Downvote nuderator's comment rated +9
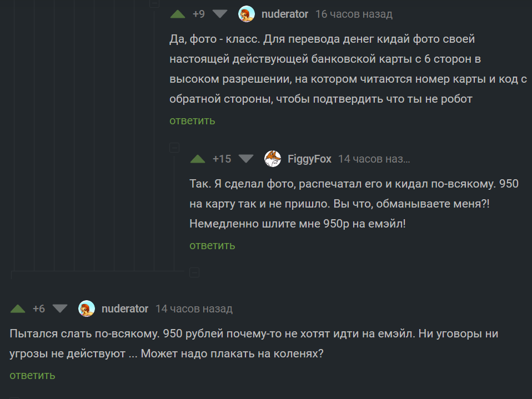This screenshot has width=532, height=399. click(x=220, y=14)
